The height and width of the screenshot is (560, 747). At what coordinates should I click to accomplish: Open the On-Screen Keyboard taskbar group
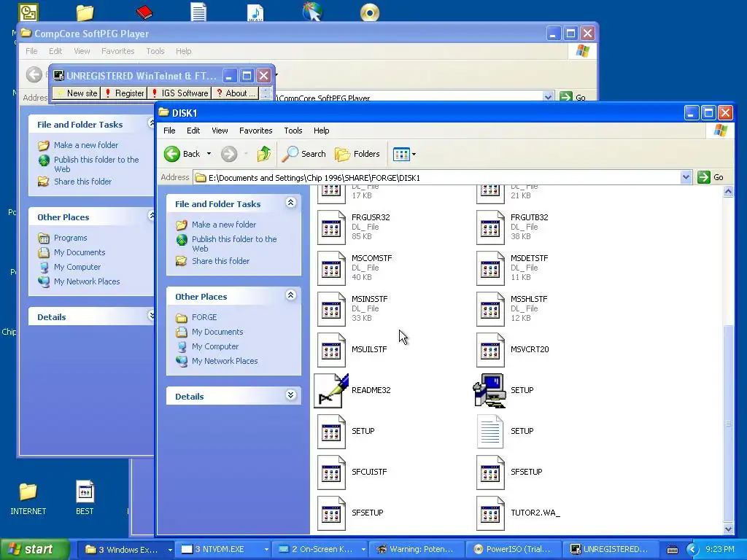click(x=320, y=550)
